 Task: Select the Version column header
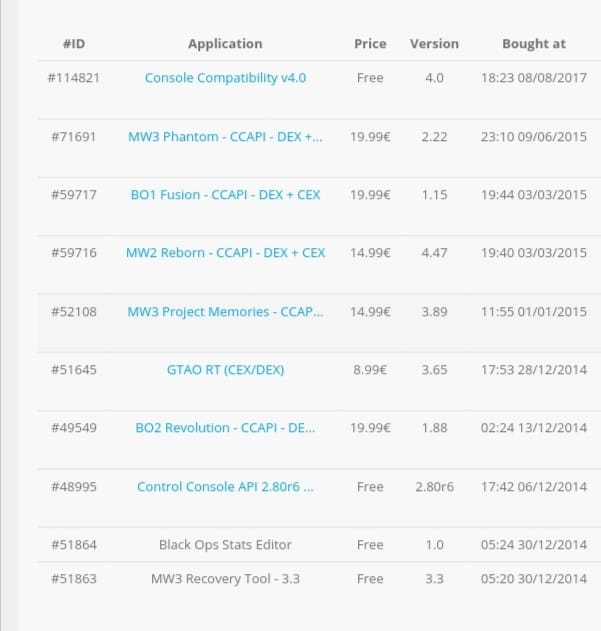tap(434, 43)
